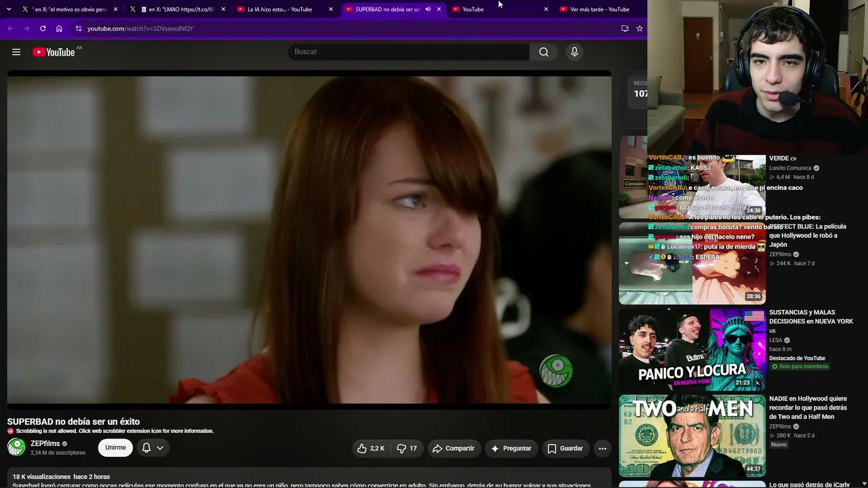Share the video with Compartir
The width and height of the screenshot is (868, 488).
click(454, 448)
